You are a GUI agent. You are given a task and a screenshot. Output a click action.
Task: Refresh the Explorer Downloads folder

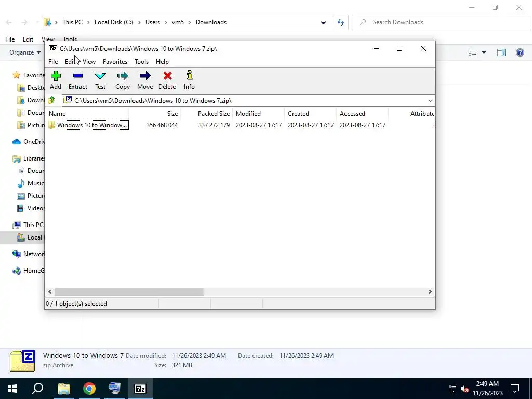pos(341,23)
